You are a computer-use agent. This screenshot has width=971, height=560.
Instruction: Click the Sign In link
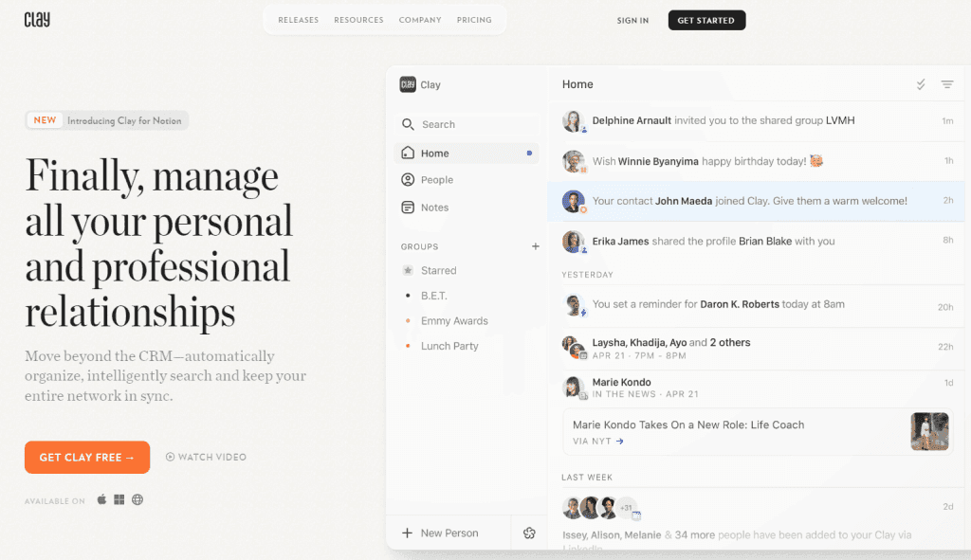click(x=632, y=21)
